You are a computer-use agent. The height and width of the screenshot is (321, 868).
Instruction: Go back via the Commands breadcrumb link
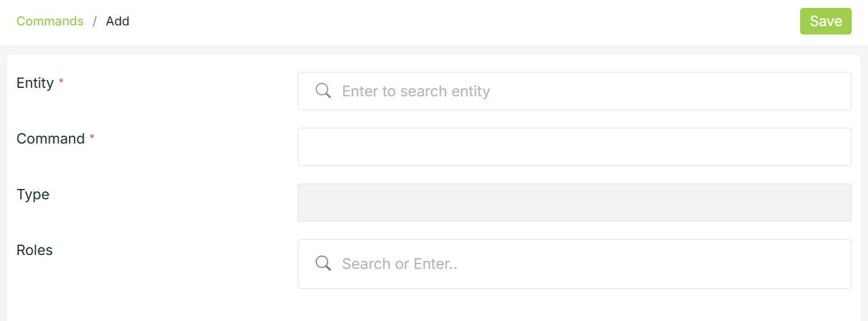click(50, 21)
